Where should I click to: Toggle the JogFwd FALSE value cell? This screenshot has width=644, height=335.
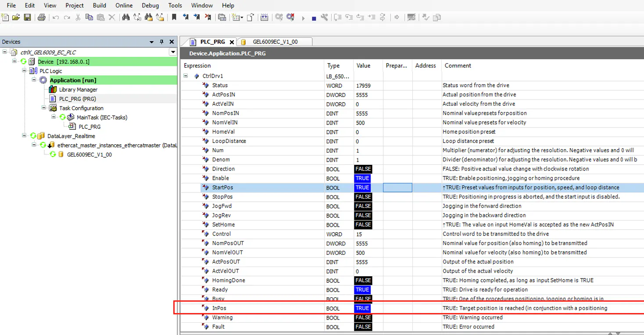tap(363, 206)
